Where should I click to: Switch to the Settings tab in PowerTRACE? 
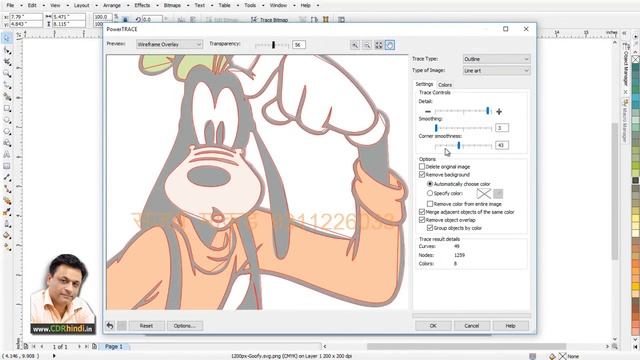click(424, 84)
